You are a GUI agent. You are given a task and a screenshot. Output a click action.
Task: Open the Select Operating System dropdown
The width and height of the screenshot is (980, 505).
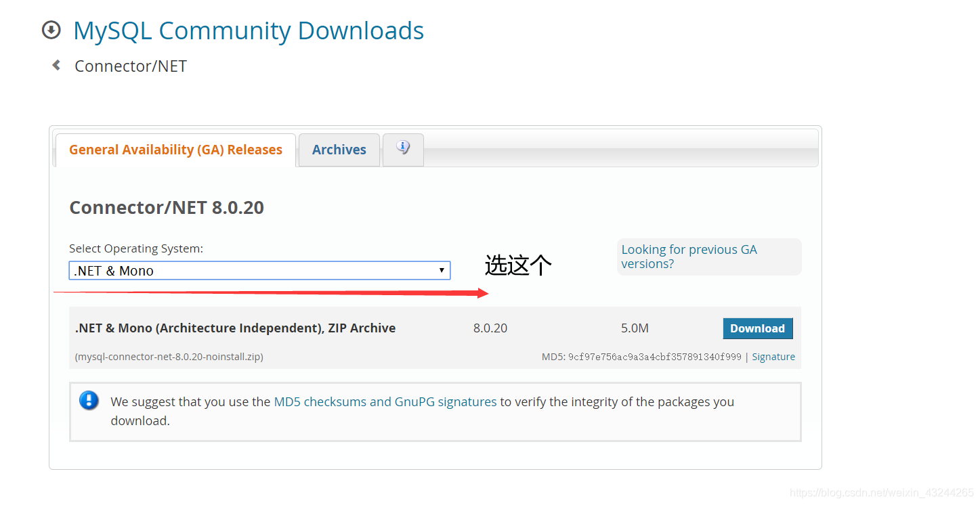coord(259,271)
